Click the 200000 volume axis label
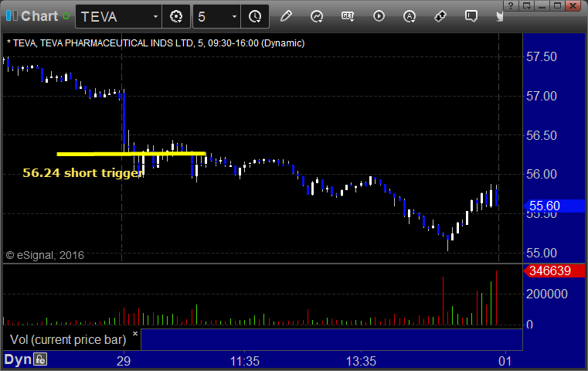 coord(547,294)
